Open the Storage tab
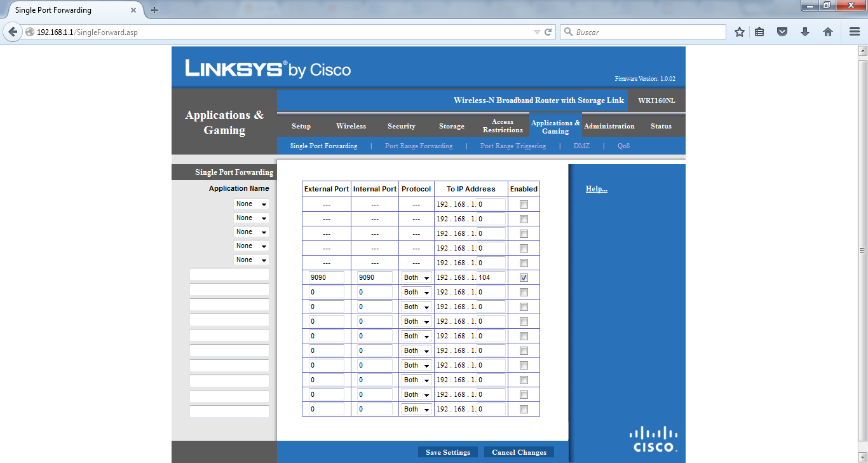This screenshot has width=868, height=463. (452, 126)
